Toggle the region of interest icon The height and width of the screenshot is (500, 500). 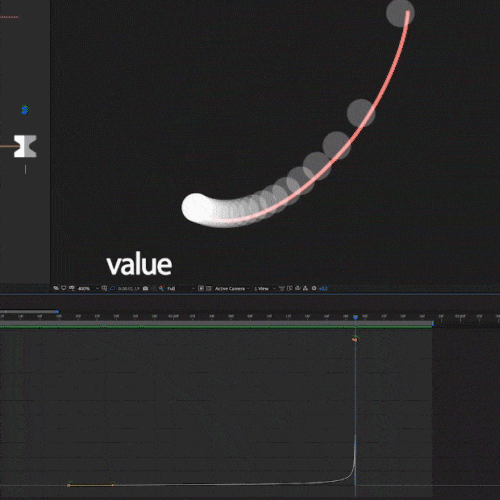pyautogui.click(x=201, y=288)
